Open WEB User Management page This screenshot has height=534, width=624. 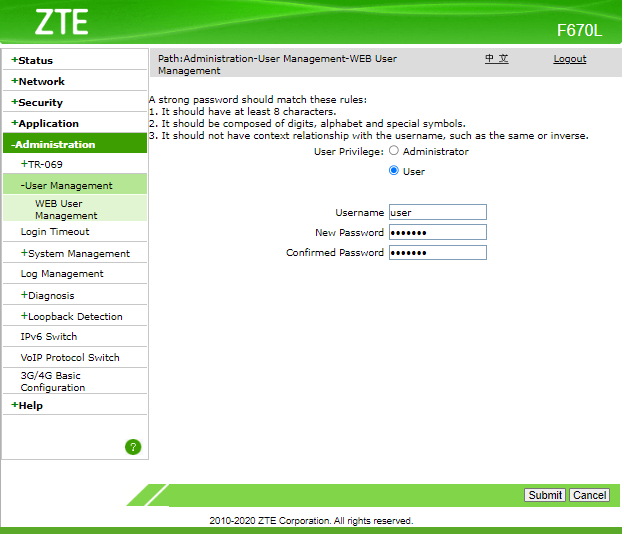(x=66, y=209)
